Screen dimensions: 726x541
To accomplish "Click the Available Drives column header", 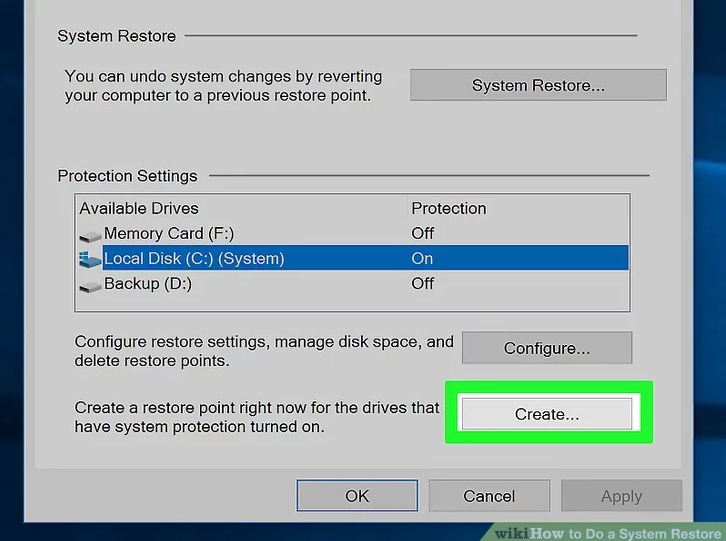I will (x=139, y=208).
